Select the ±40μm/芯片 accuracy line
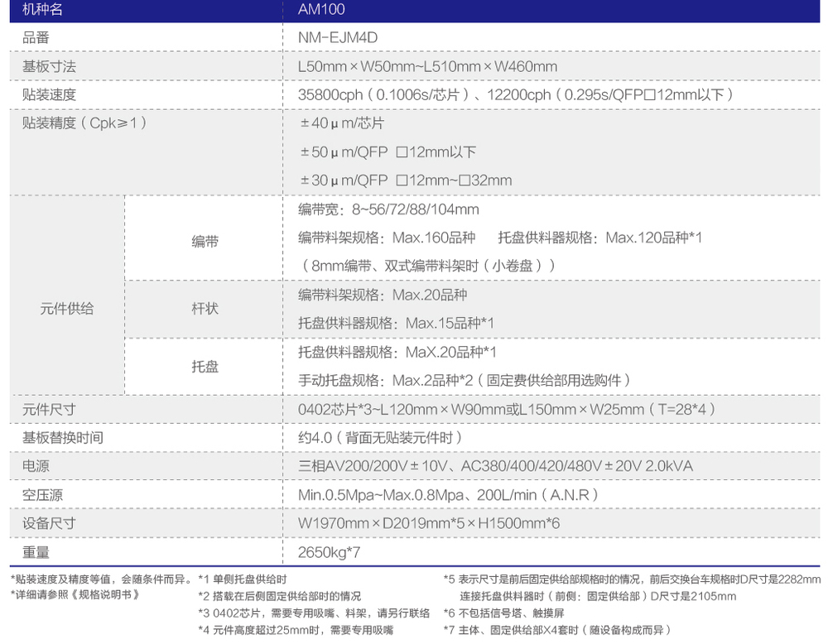The image size is (828, 644). 343,123
